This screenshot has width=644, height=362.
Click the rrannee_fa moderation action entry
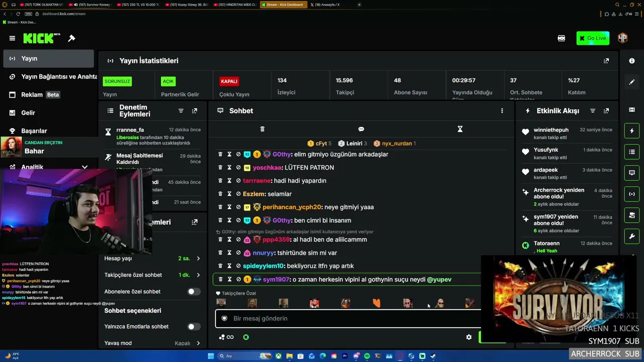(153, 136)
